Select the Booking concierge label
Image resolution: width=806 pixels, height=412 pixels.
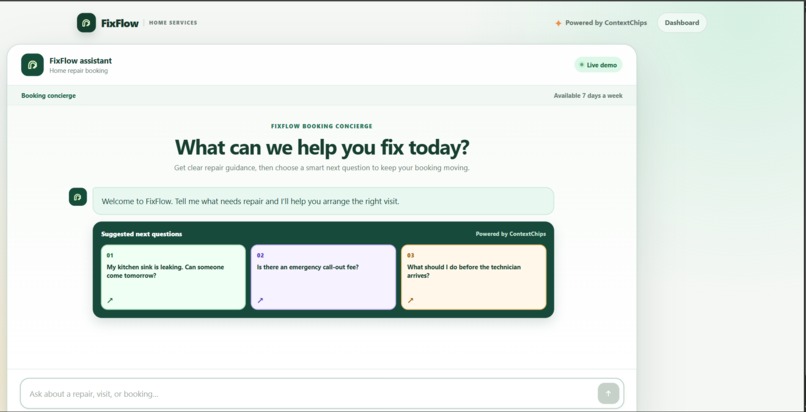pyautogui.click(x=48, y=96)
